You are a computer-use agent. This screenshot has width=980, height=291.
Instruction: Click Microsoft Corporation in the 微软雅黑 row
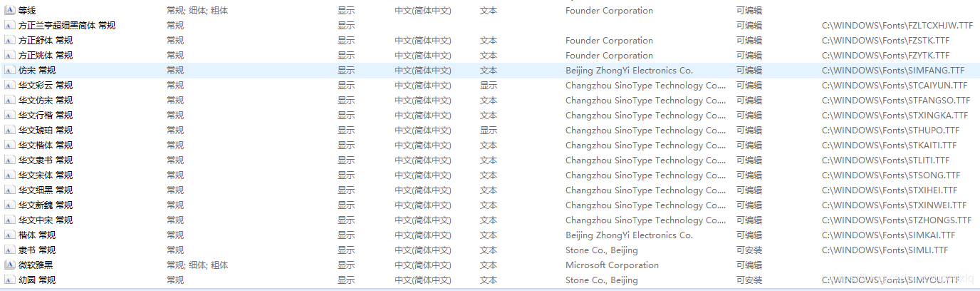[612, 265]
